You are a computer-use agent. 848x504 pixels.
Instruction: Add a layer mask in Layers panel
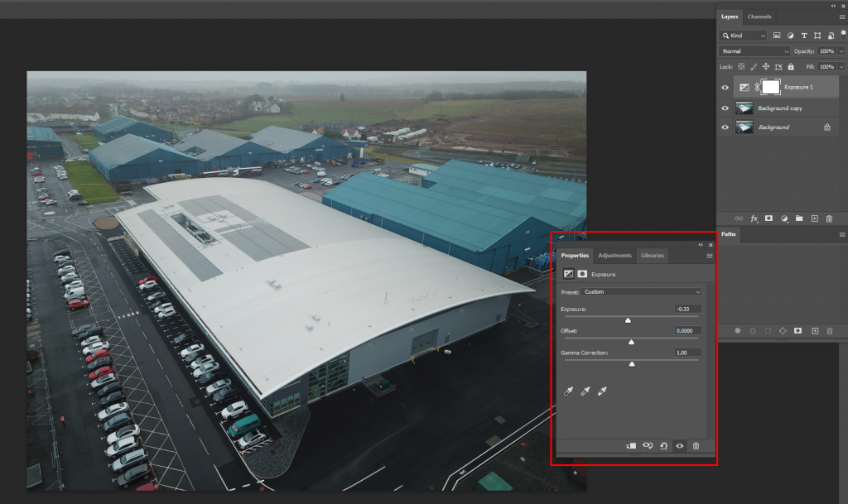pyautogui.click(x=768, y=218)
